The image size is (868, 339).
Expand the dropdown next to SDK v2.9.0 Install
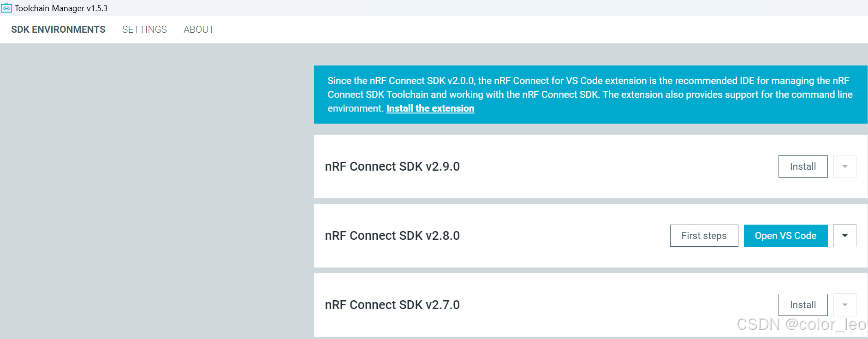pyautogui.click(x=844, y=166)
